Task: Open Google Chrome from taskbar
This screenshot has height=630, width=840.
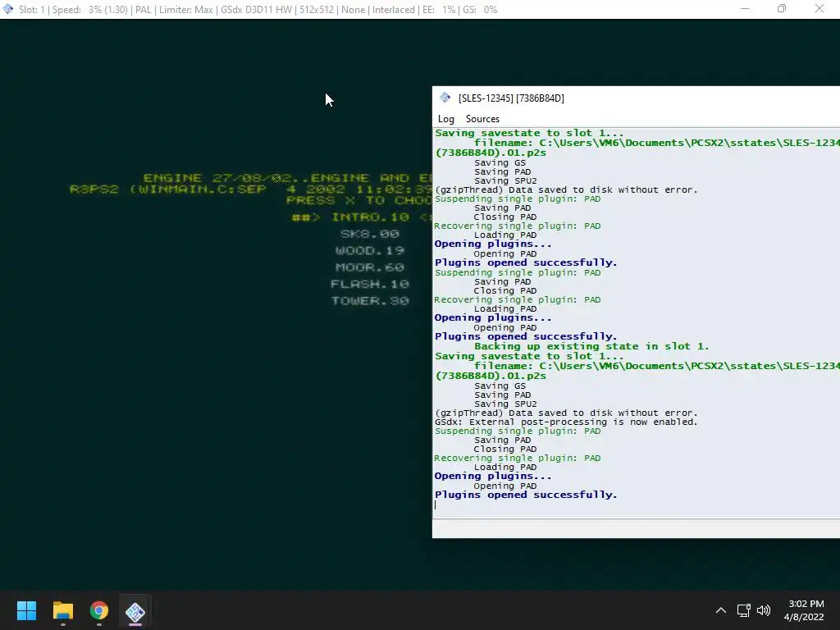Action: (x=99, y=610)
